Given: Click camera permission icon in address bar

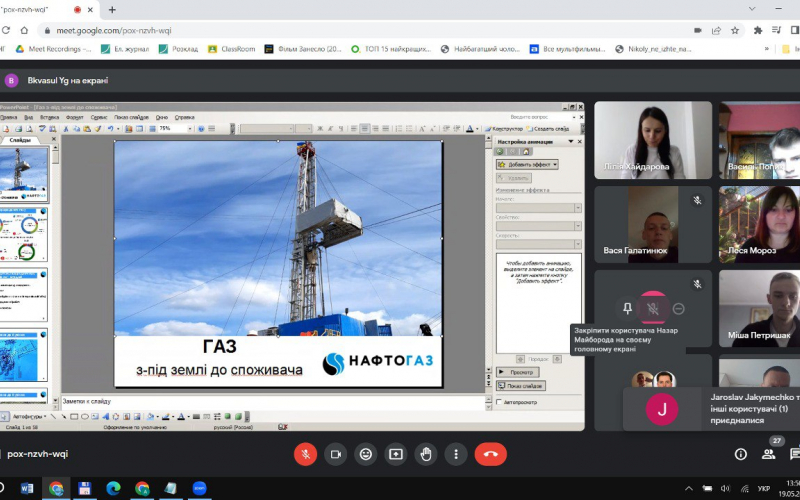Looking at the screenshot, I should 697,31.
